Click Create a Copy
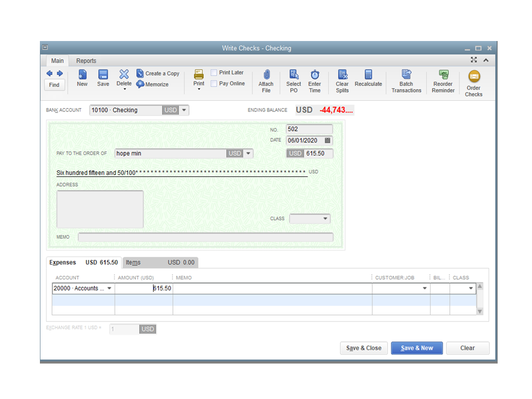The image size is (532, 399). click(158, 73)
